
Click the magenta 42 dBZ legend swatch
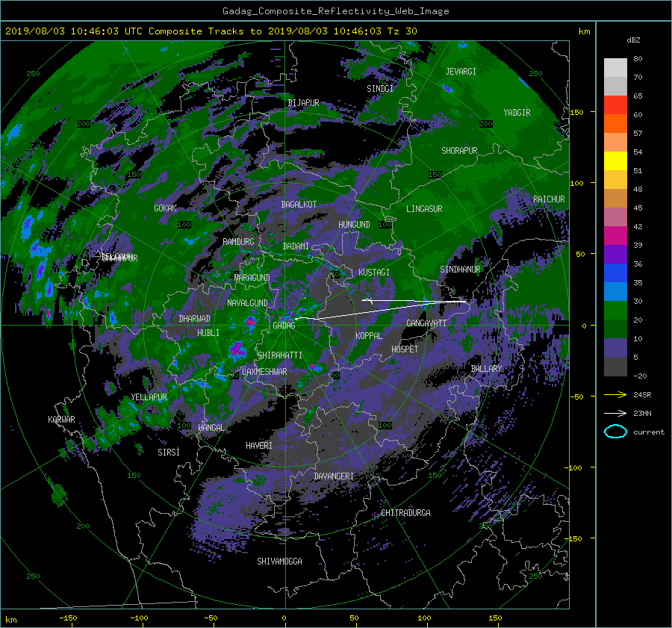(615, 235)
